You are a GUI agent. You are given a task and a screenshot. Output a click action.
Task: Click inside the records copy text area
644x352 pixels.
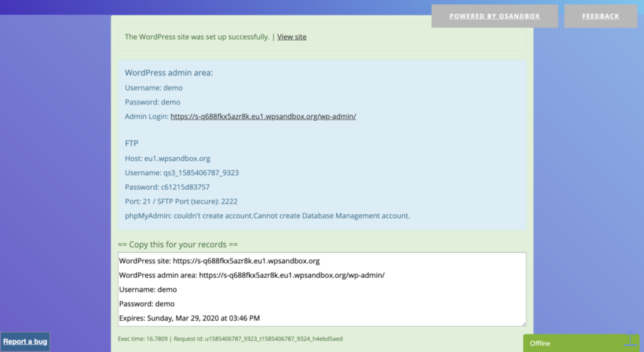pos(322,290)
